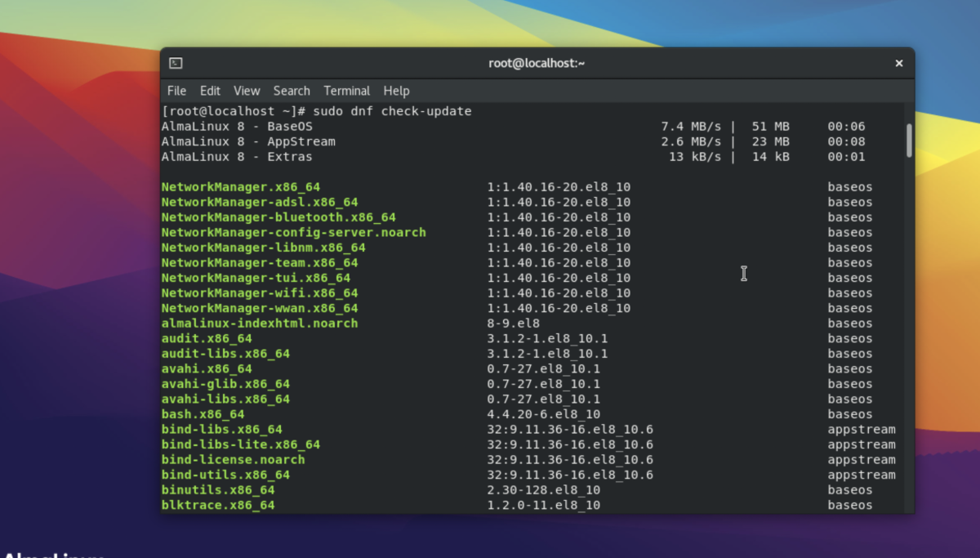Open the Search menu
The image size is (980, 558).
(x=292, y=91)
